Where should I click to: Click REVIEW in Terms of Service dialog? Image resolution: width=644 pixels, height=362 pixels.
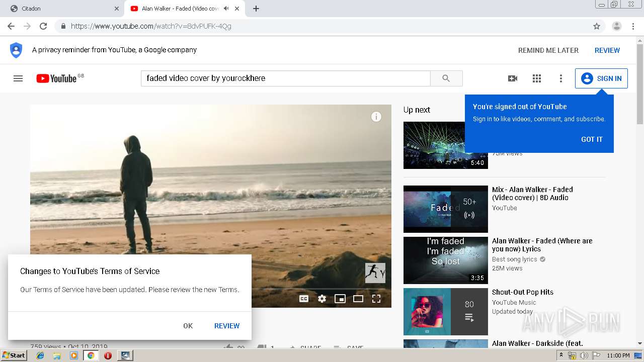[227, 326]
